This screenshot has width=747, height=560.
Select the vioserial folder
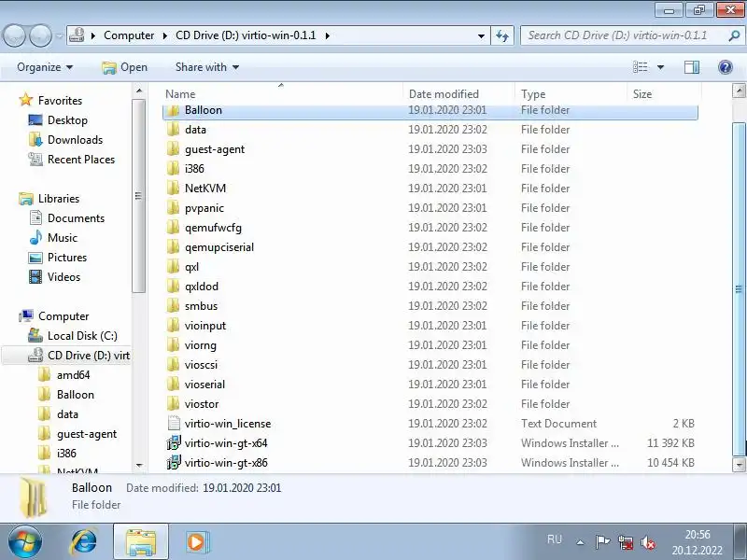click(430, 385)
